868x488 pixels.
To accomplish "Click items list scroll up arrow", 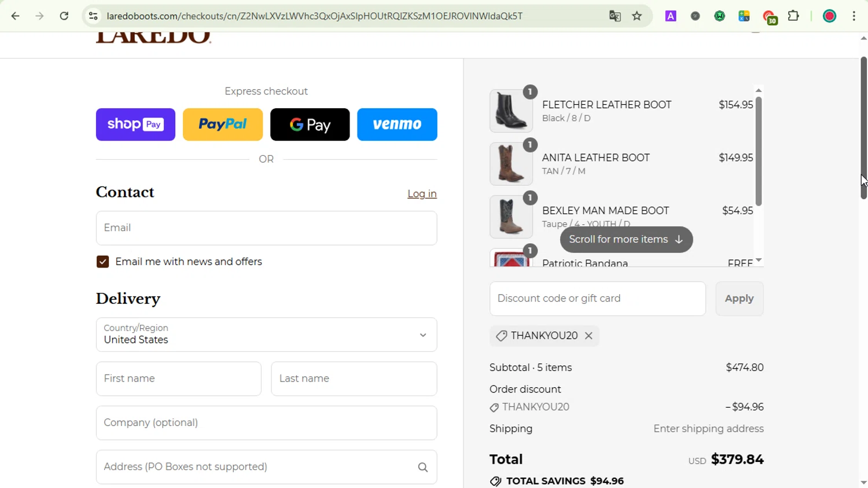I will point(759,90).
